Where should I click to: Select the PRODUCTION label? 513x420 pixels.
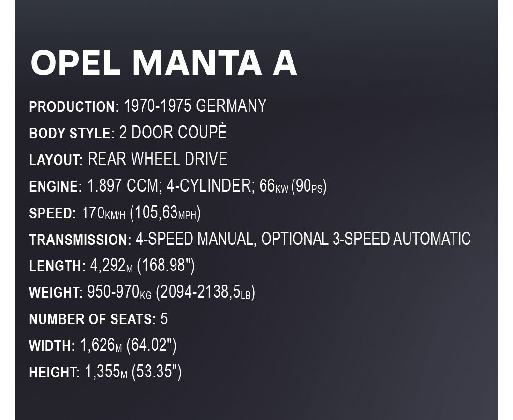click(x=74, y=107)
